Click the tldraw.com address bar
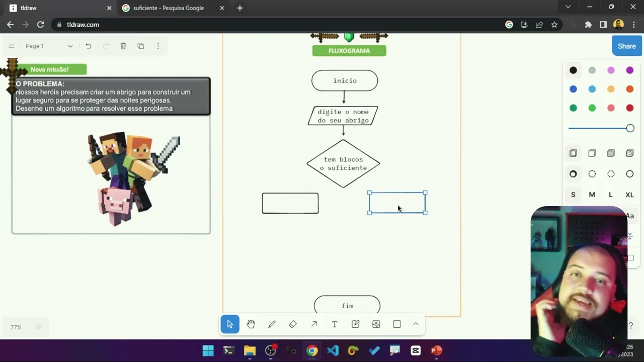This screenshot has height=362, width=644. pyautogui.click(x=282, y=25)
